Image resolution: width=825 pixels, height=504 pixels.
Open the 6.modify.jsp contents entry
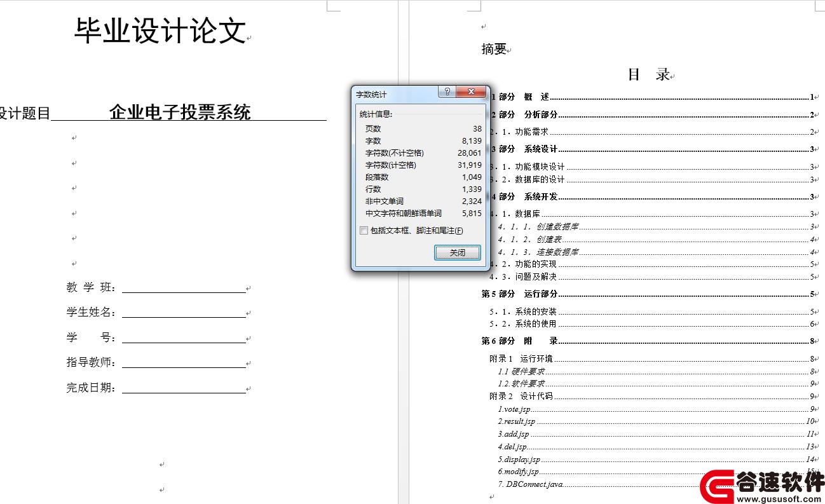pos(656,472)
